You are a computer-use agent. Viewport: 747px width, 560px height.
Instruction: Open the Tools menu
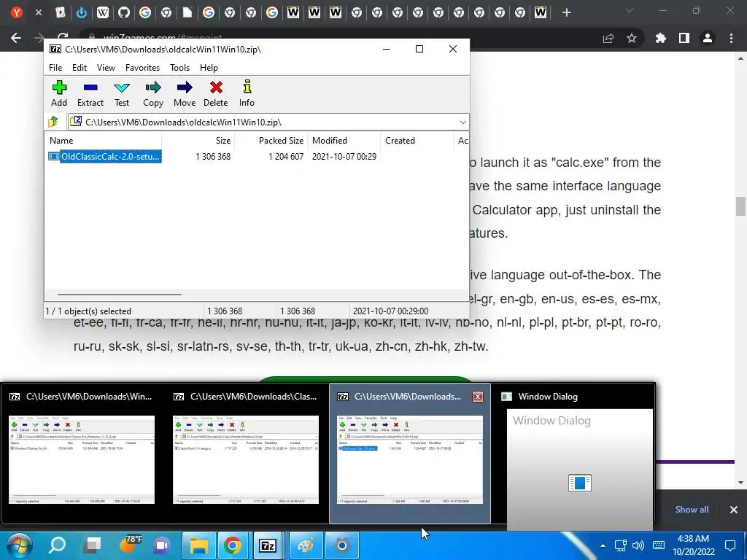click(179, 68)
